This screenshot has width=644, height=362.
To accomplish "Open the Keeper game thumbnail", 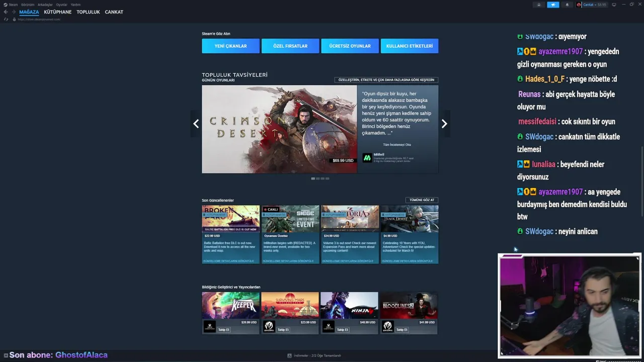I will tap(230, 305).
